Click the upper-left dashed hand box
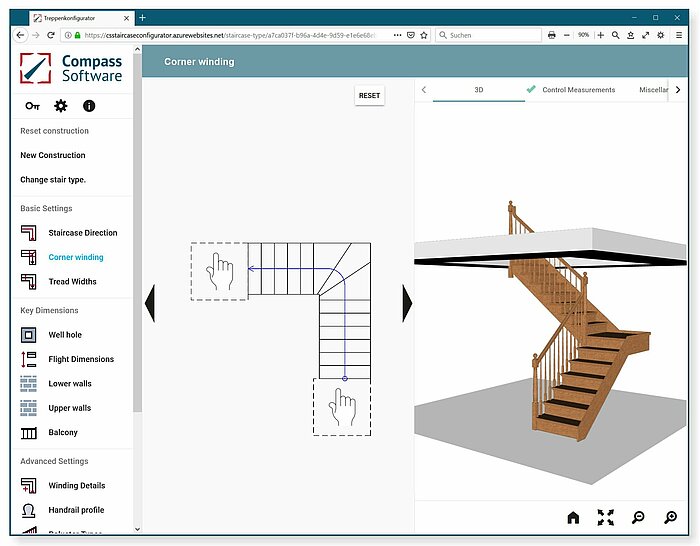This screenshot has width=700, height=546. [219, 271]
